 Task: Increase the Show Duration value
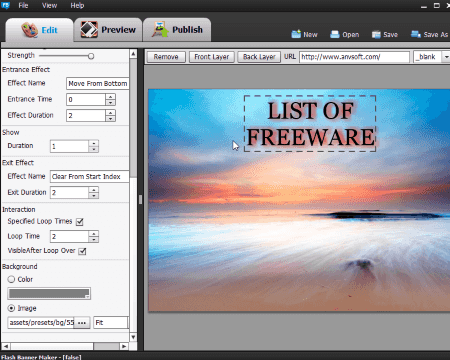94,143
